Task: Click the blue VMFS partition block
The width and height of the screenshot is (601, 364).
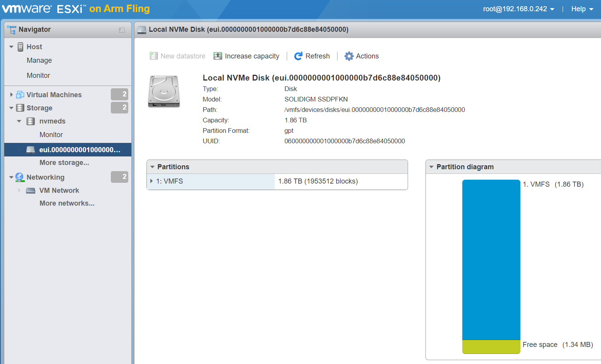Action: [x=491, y=260]
